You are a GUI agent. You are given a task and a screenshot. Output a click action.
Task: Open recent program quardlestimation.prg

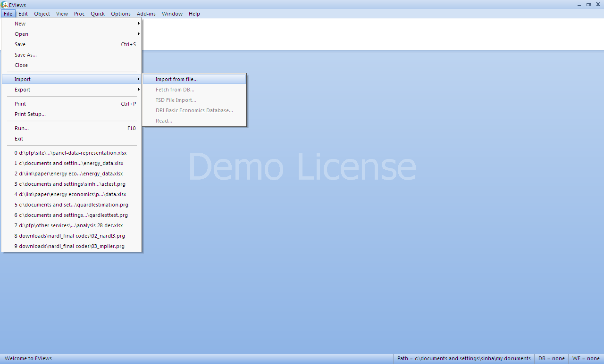[72, 205]
